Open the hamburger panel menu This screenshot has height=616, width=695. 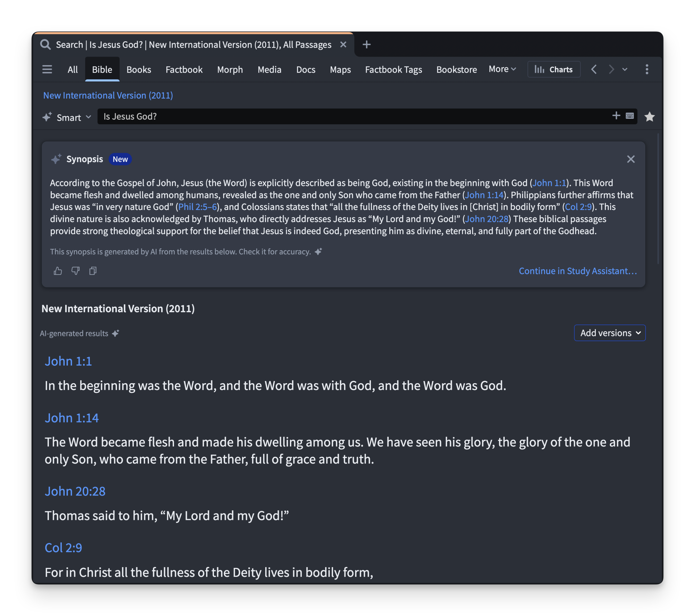click(x=47, y=69)
